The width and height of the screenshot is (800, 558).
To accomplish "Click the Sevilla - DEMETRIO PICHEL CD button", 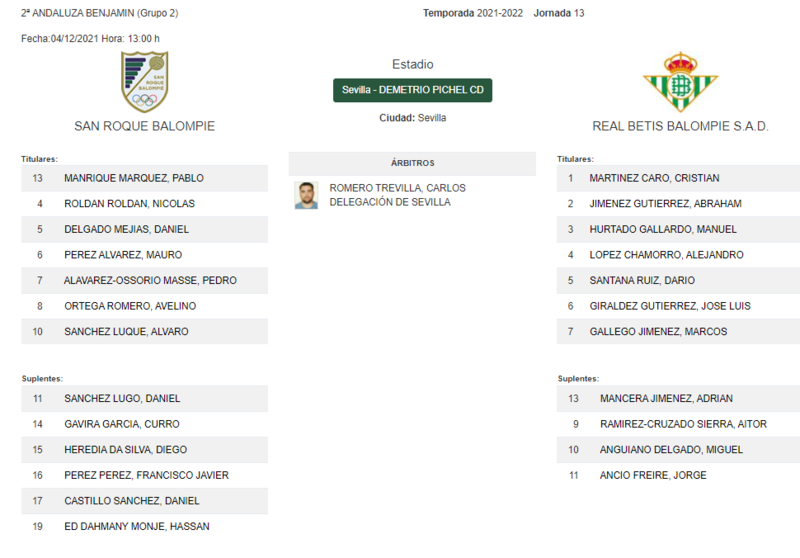I will coord(412,90).
